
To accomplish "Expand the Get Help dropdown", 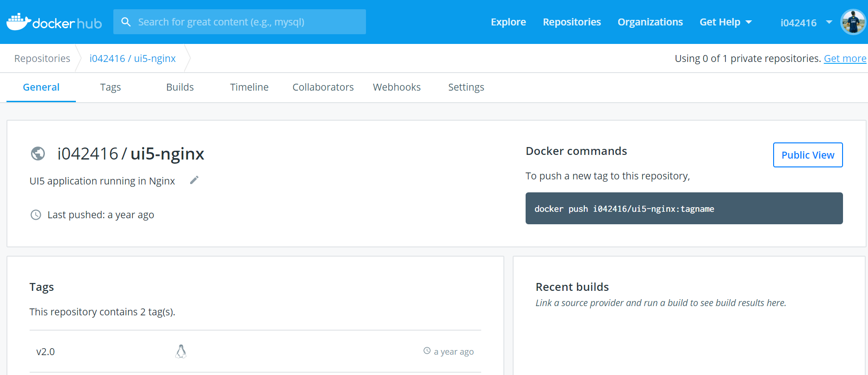I will coord(725,22).
